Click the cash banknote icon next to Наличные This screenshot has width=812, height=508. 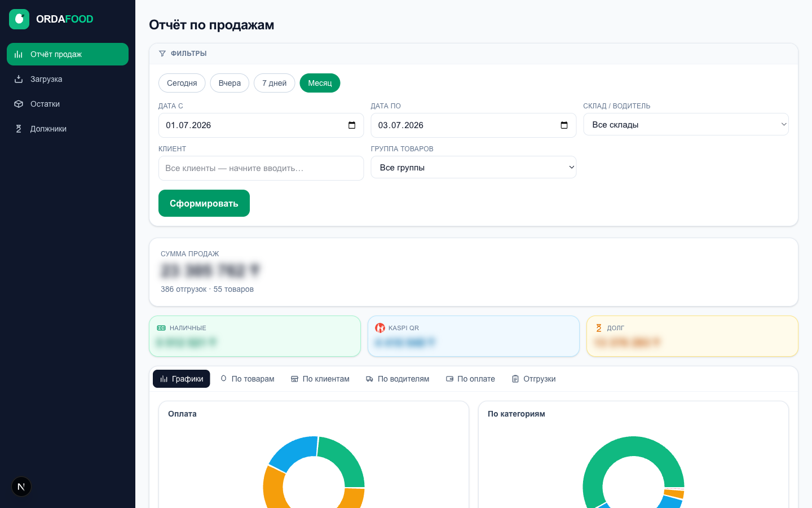click(161, 328)
